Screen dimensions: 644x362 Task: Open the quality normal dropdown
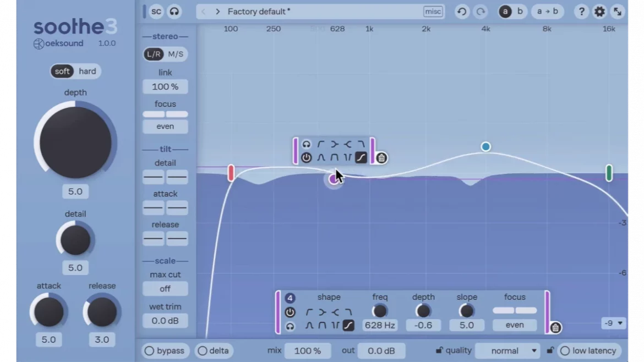tap(507, 351)
